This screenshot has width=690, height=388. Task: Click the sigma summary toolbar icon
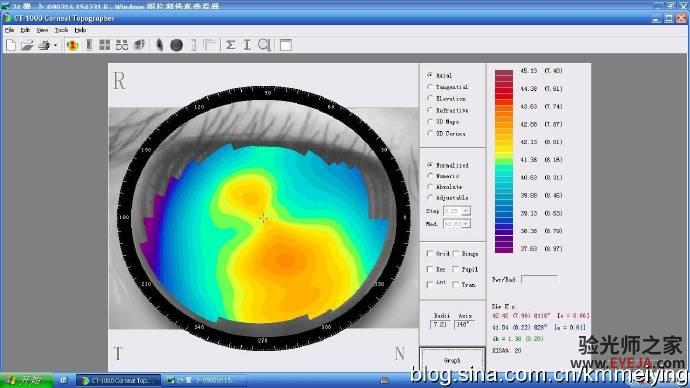tap(230, 45)
